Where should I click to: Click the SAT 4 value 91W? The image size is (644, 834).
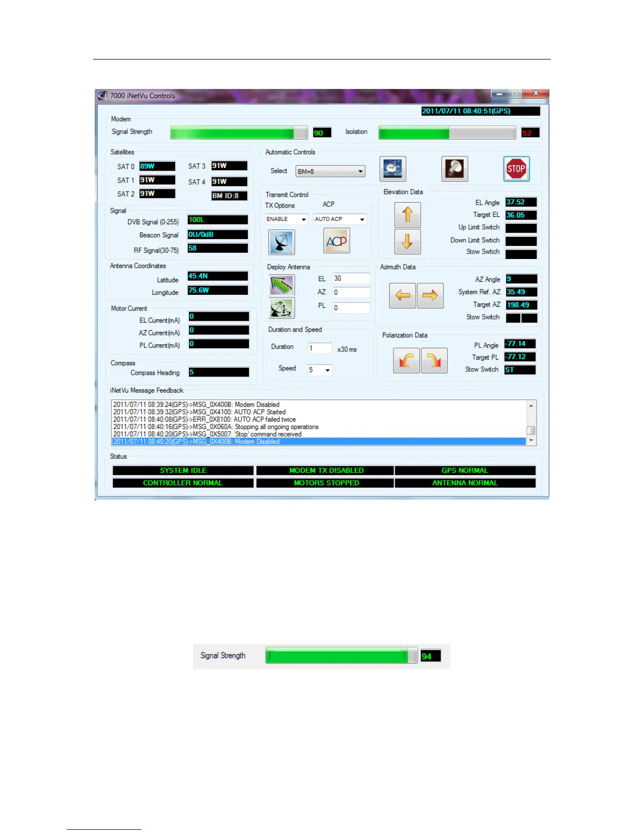point(229,182)
